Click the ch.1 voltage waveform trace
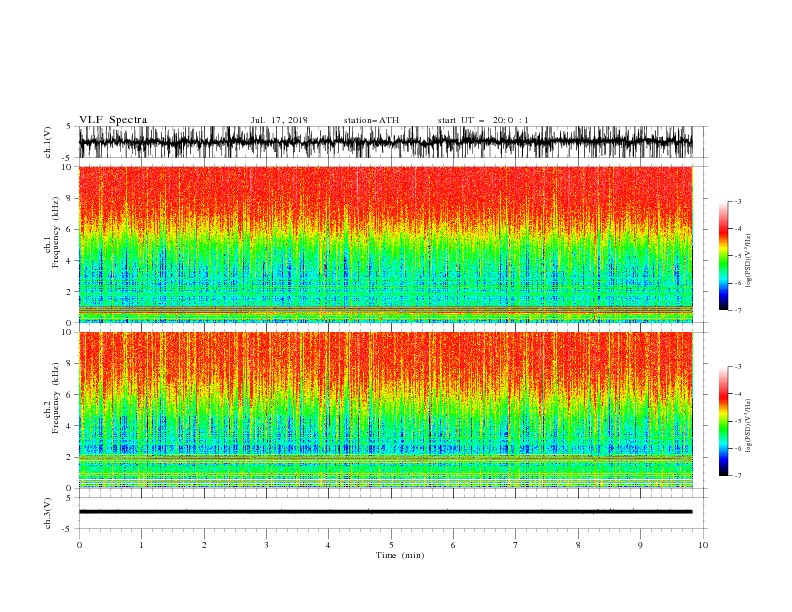 click(x=385, y=142)
